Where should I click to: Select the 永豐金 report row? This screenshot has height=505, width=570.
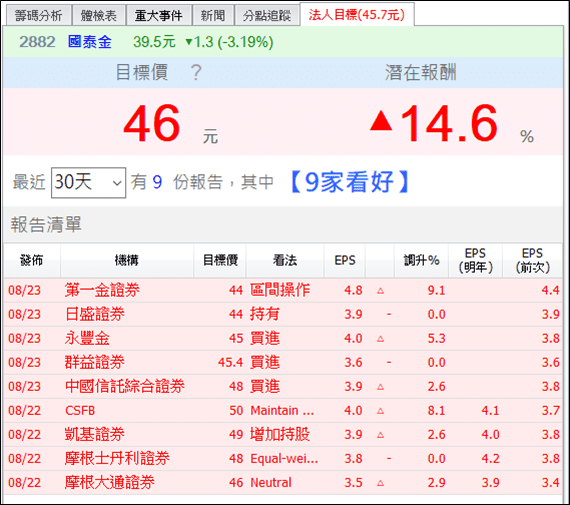click(283, 338)
